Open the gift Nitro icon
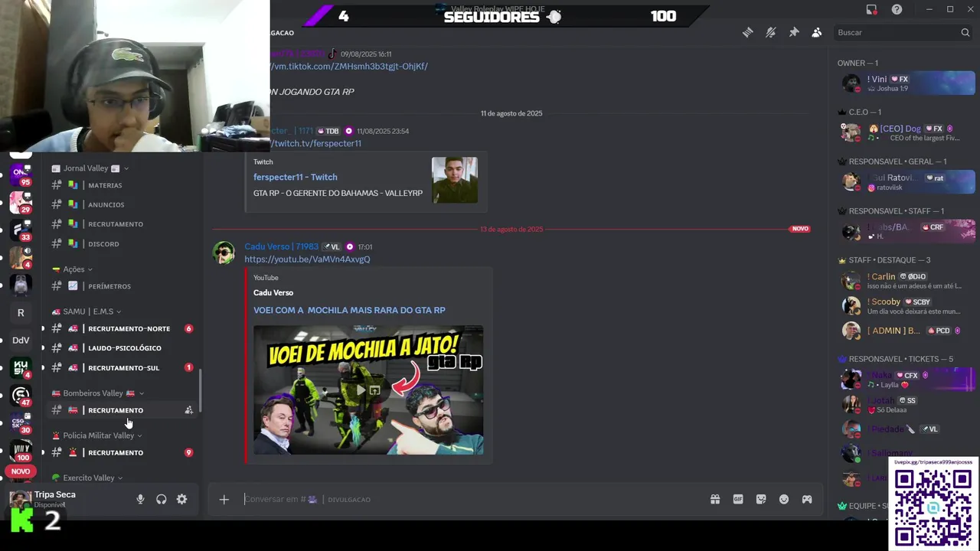Viewport: 980px width, 551px height. coord(715,499)
